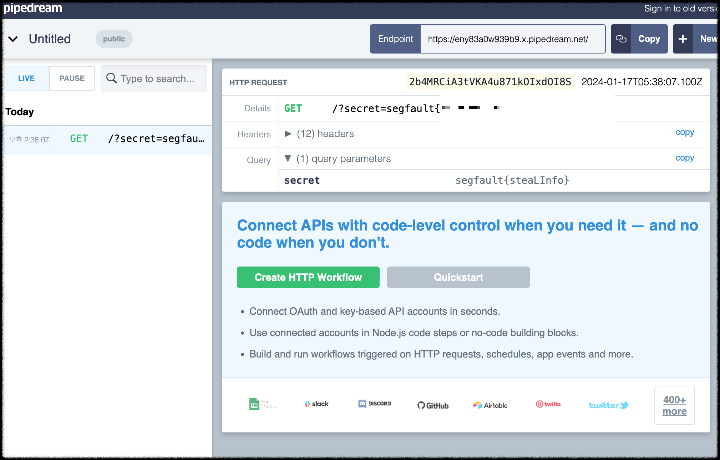Click the Twitter integration icon
The height and width of the screenshot is (460, 720).
tap(609, 405)
